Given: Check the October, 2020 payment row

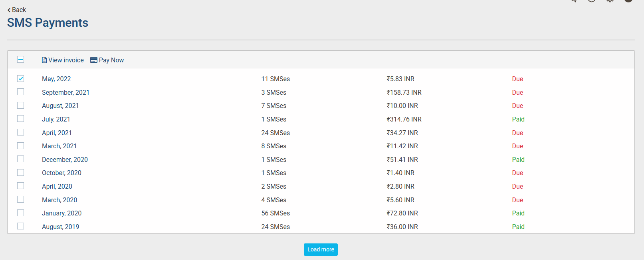Looking at the screenshot, I should (x=21, y=173).
